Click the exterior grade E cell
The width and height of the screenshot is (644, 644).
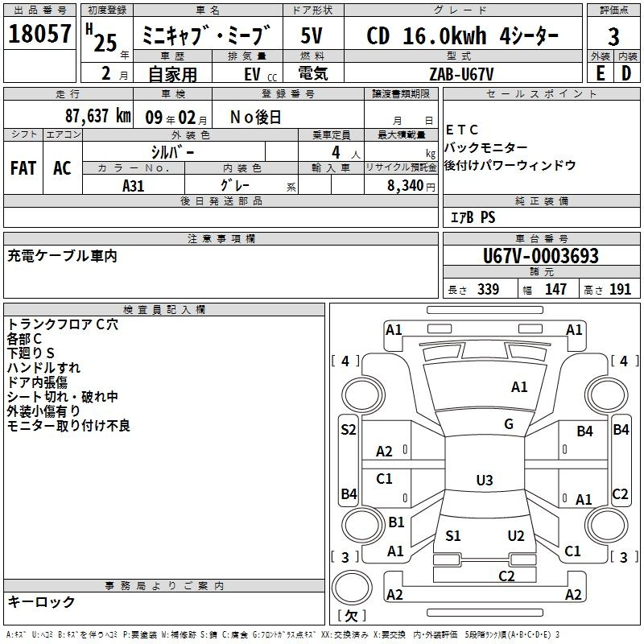(600, 72)
